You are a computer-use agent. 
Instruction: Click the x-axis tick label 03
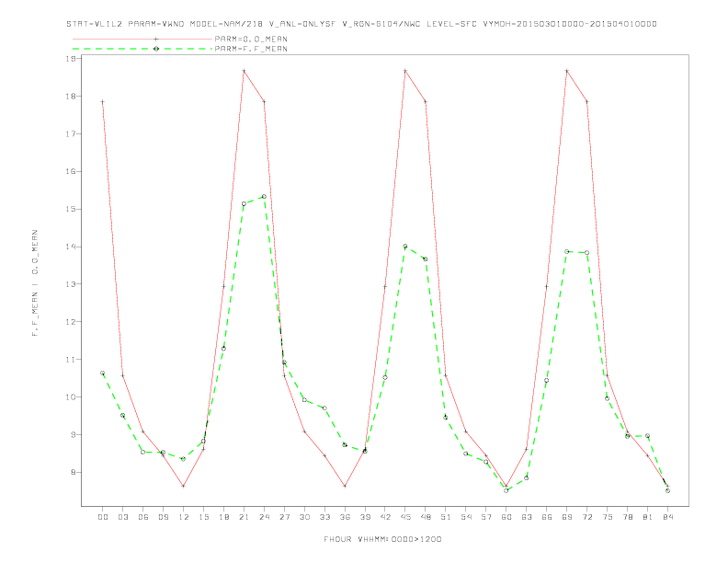coord(122,517)
